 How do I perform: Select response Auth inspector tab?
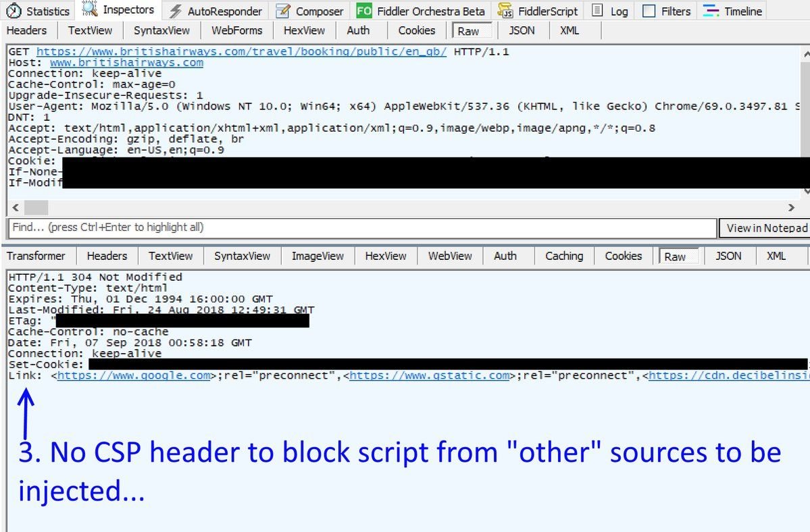tap(505, 256)
